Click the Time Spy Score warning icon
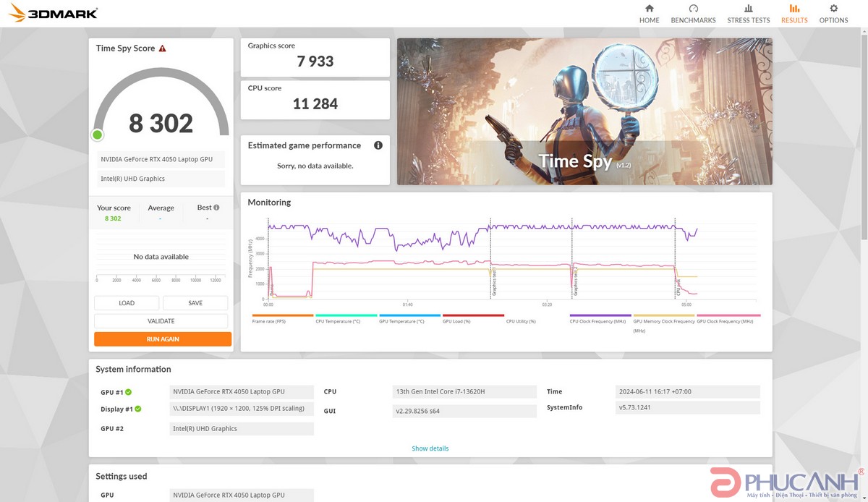This screenshot has height=502, width=868. point(163,48)
